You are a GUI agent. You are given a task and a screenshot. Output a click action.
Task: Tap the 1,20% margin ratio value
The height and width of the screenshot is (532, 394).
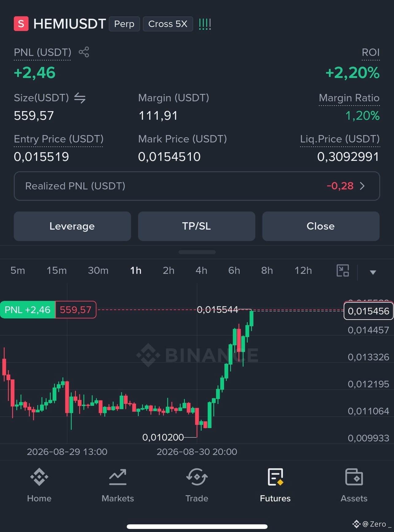(x=362, y=116)
